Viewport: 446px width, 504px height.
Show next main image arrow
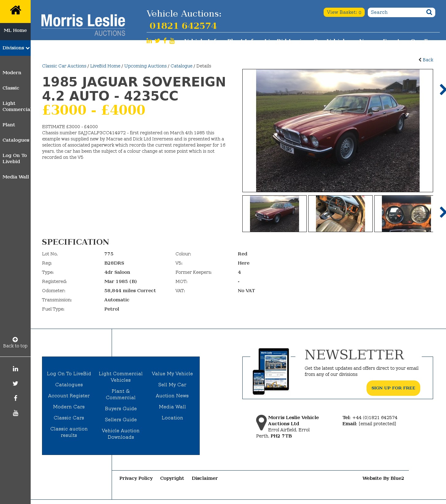point(443,90)
